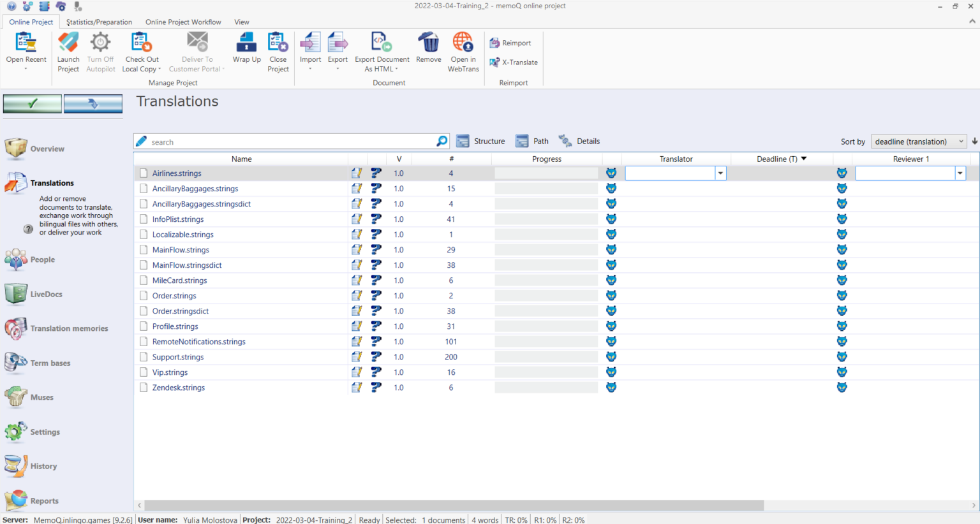Click the progress bar for Airlines.strings
Image resolution: width=980 pixels, height=524 pixels.
coord(546,173)
